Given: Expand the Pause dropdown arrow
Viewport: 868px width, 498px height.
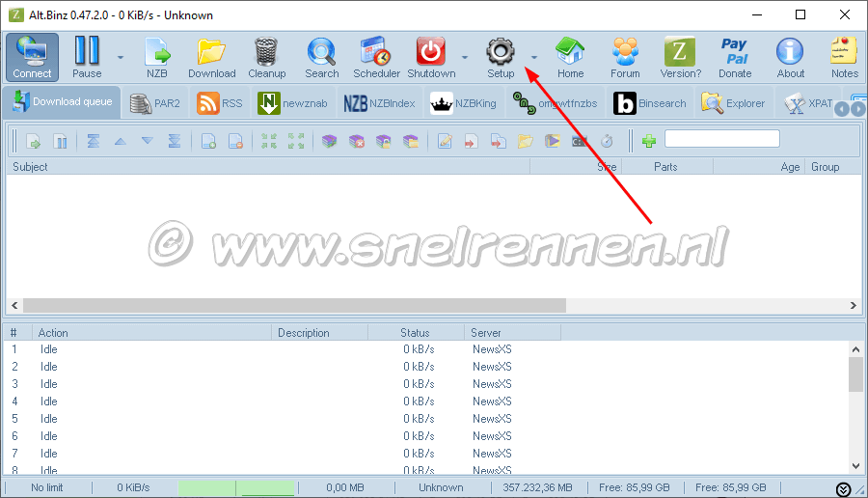Looking at the screenshot, I should coord(121,57).
